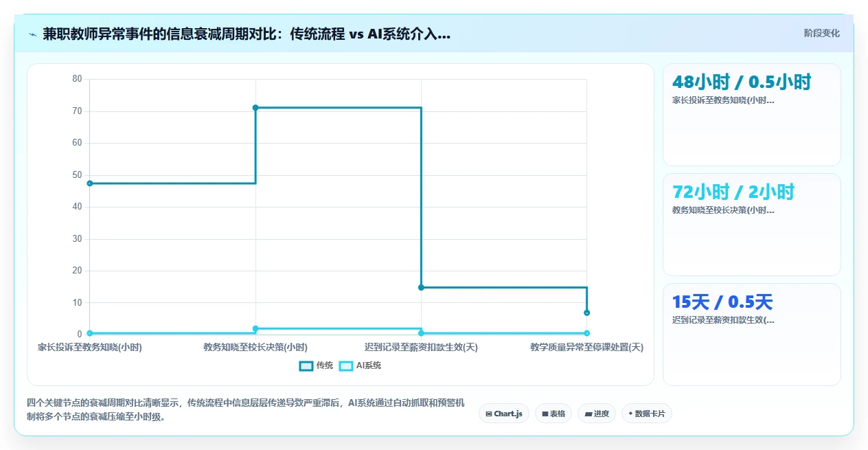Click card subtitle 迟到记录至薪资扣款生效(…
This screenshot has height=450, width=868.
[723, 320]
